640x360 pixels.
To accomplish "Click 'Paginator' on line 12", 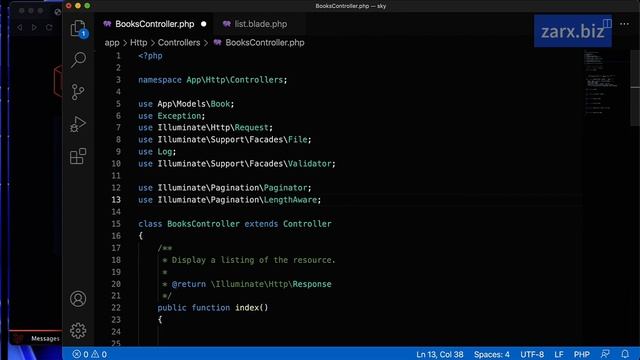I will (285, 188).
